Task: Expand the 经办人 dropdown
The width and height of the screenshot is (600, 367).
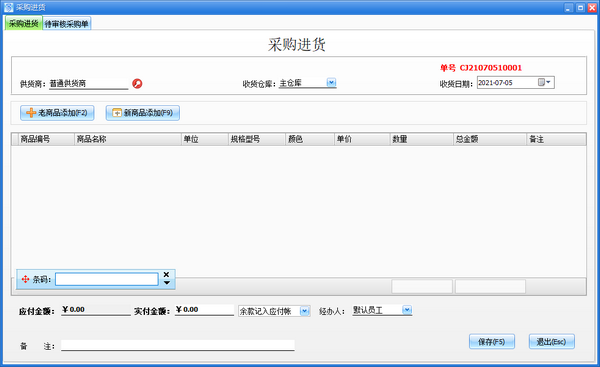Action: point(407,310)
